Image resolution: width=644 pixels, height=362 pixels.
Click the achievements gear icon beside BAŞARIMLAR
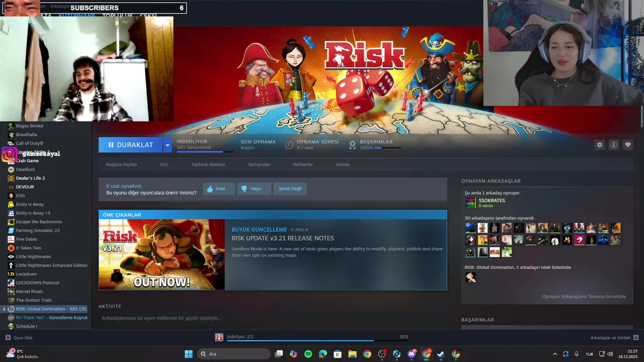(352, 145)
